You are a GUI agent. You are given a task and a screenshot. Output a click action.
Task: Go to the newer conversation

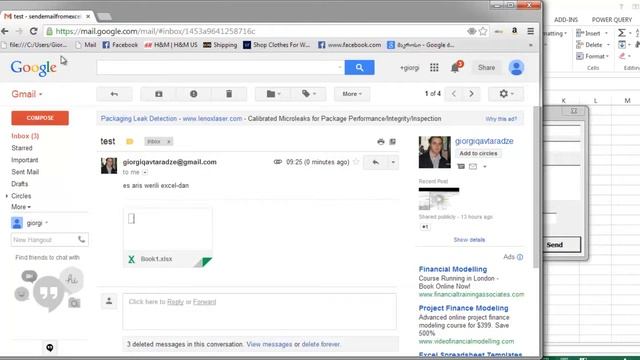pyautogui.click(x=454, y=94)
